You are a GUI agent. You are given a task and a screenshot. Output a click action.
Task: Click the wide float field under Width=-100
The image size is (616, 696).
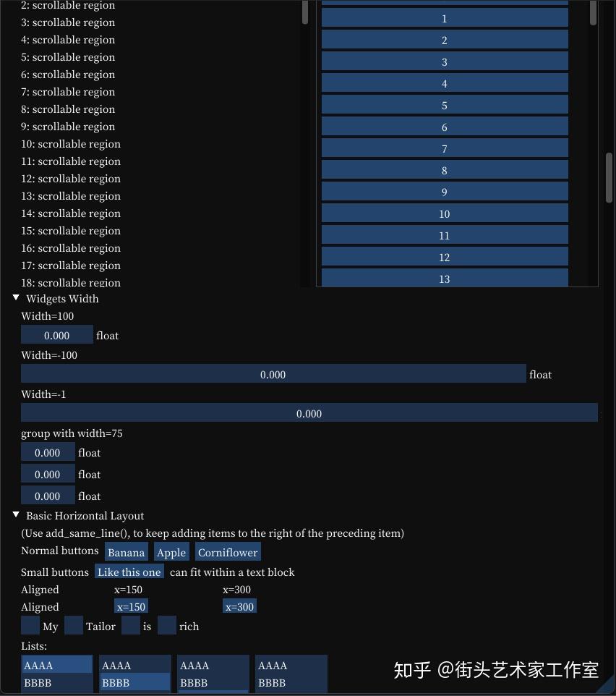[273, 374]
